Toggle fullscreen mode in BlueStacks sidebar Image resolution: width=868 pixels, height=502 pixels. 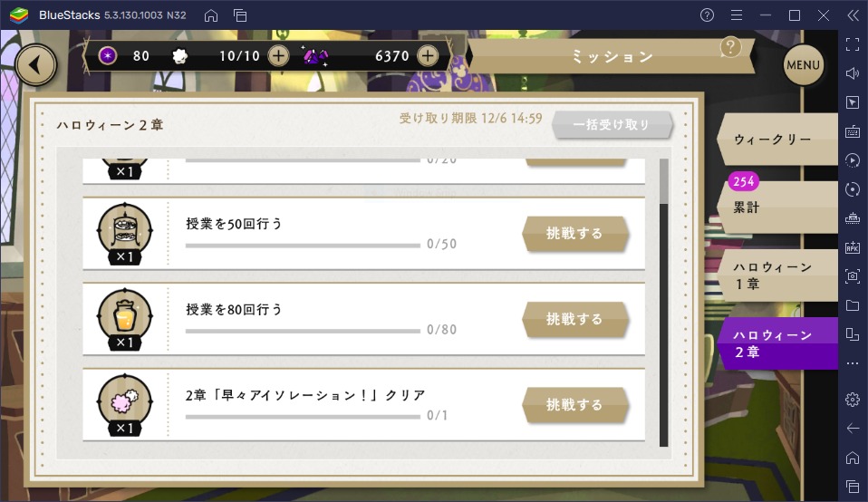click(853, 44)
